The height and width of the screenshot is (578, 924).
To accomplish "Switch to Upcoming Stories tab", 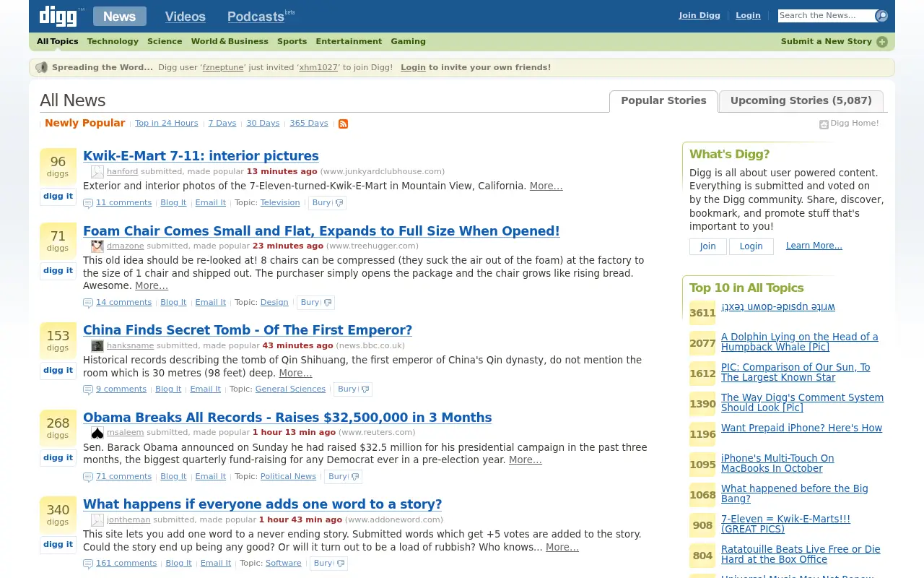I will tap(801, 101).
